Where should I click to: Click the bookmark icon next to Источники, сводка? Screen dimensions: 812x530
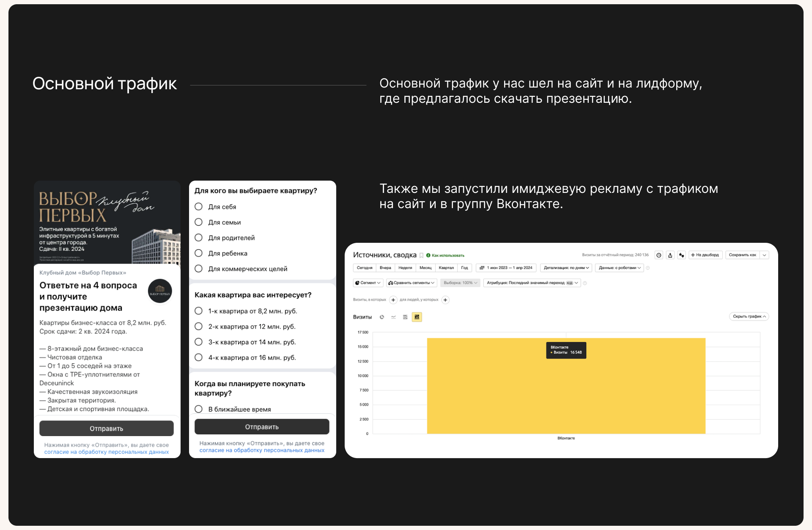tap(421, 255)
